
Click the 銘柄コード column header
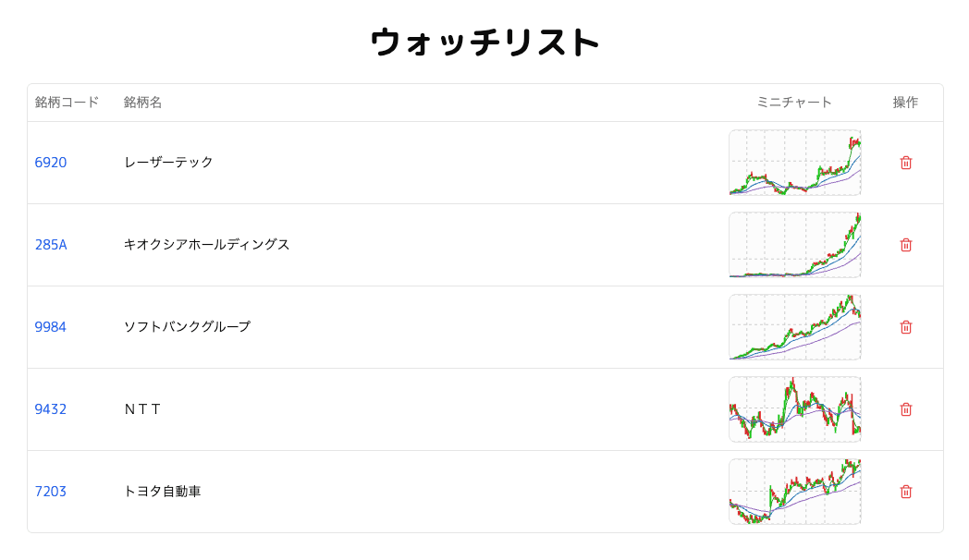[x=66, y=103]
